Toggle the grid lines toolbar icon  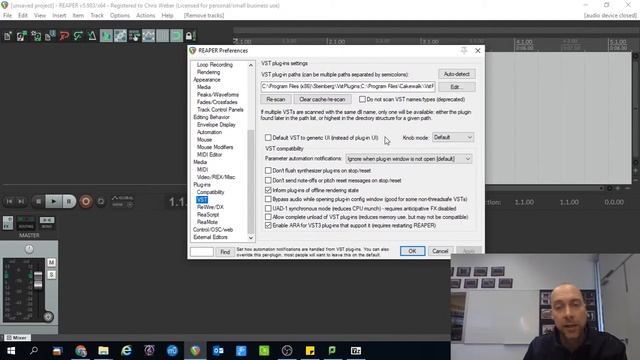tap(162, 36)
